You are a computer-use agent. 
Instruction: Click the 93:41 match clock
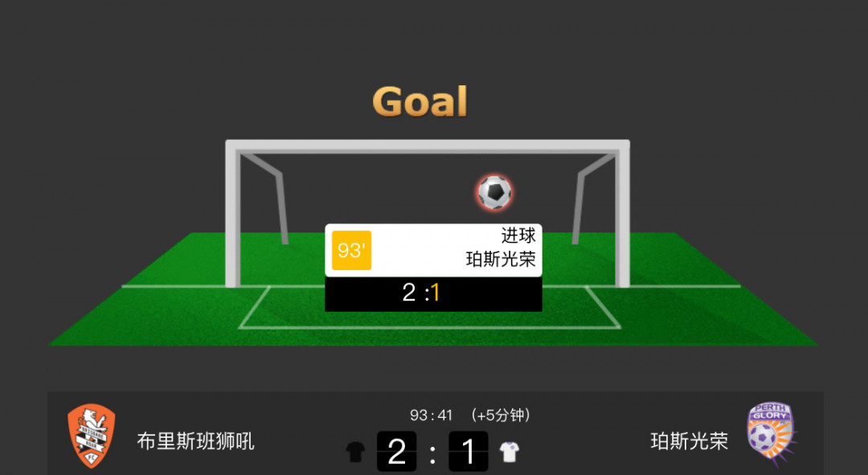[x=432, y=416]
